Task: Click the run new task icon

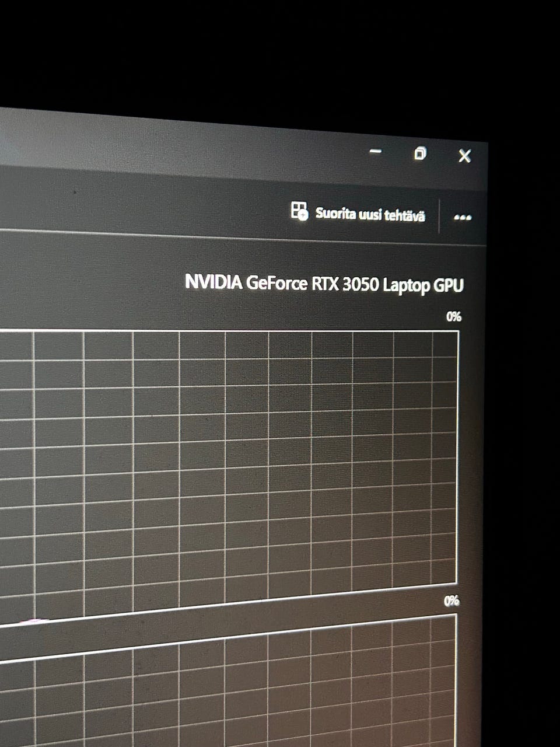Action: (x=299, y=211)
